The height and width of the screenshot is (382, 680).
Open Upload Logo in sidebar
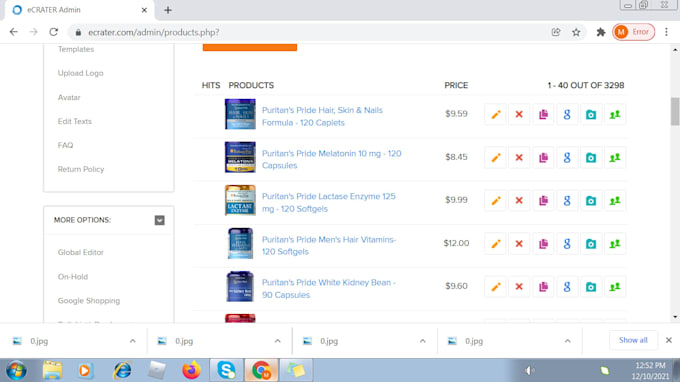point(81,73)
